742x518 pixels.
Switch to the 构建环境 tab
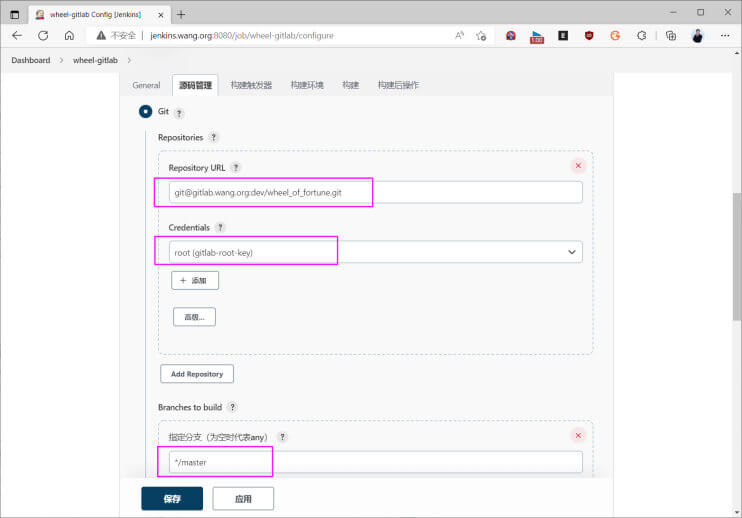point(307,85)
